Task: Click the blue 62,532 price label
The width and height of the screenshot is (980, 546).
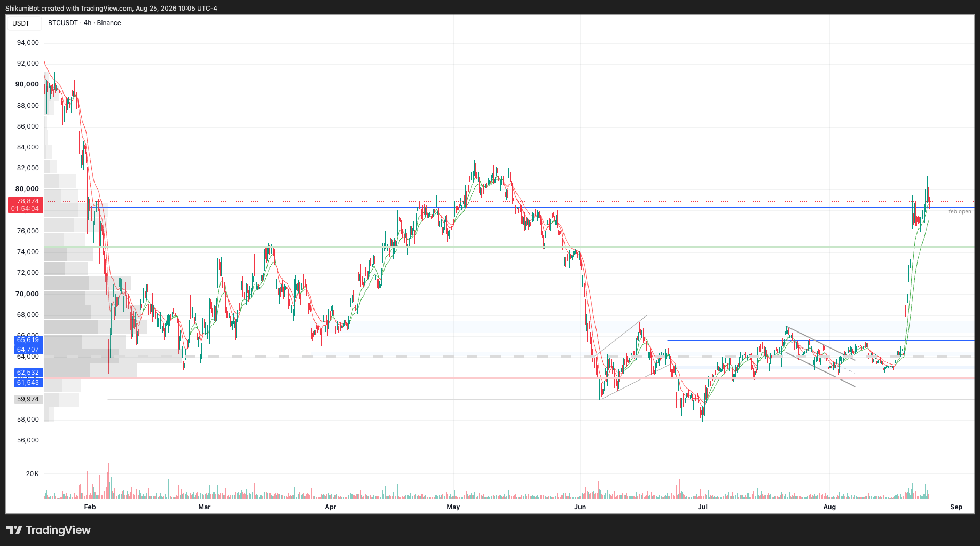Action: [28, 373]
